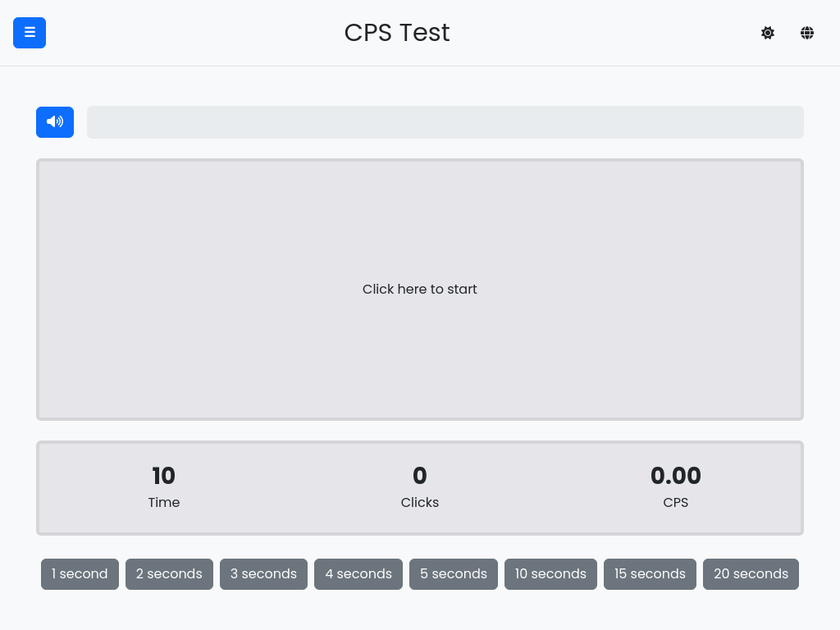Choose the 4 seconds duration option
The image size is (840, 630).
pos(358,573)
